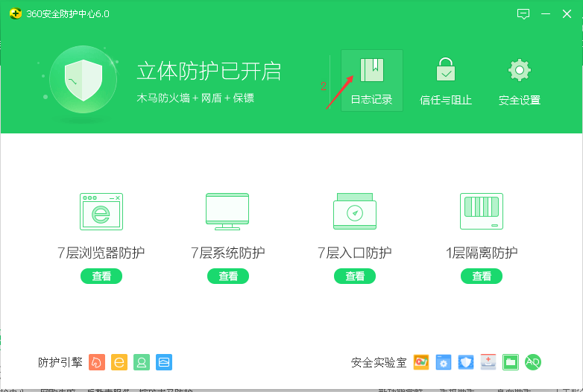This screenshot has height=392, width=583.
Task: Click the browser protection icon
Action: pyautogui.click(x=101, y=212)
